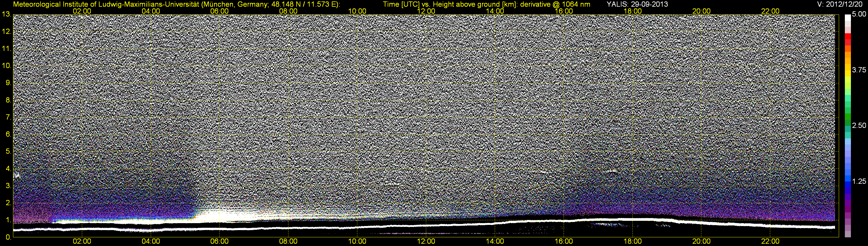Select 16:00 on the bottom time axis

pyautogui.click(x=564, y=242)
